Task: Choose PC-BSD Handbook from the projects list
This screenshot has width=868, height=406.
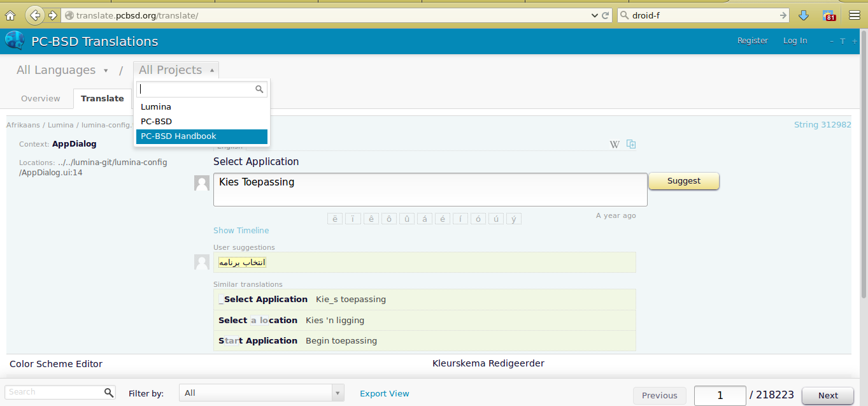Action: click(x=202, y=136)
